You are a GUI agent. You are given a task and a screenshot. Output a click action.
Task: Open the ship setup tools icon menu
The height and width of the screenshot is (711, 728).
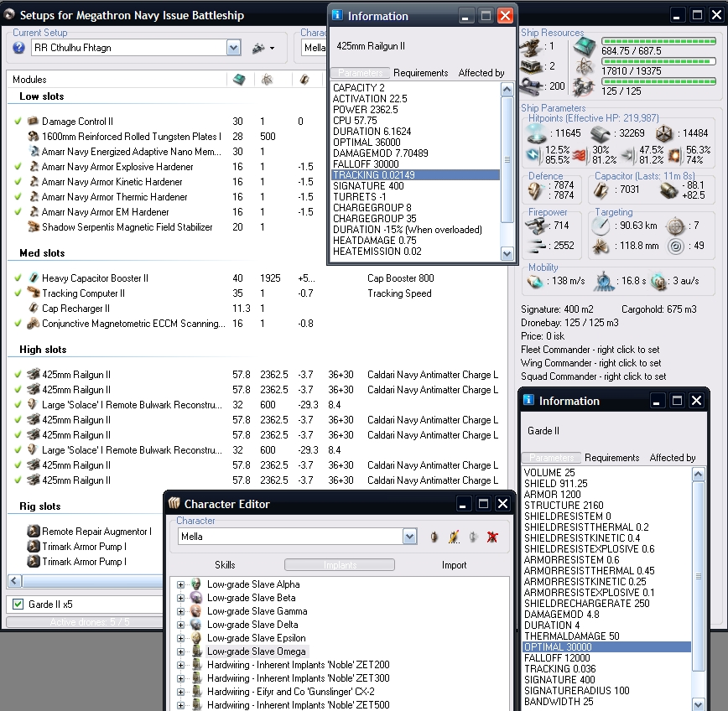tap(263, 47)
